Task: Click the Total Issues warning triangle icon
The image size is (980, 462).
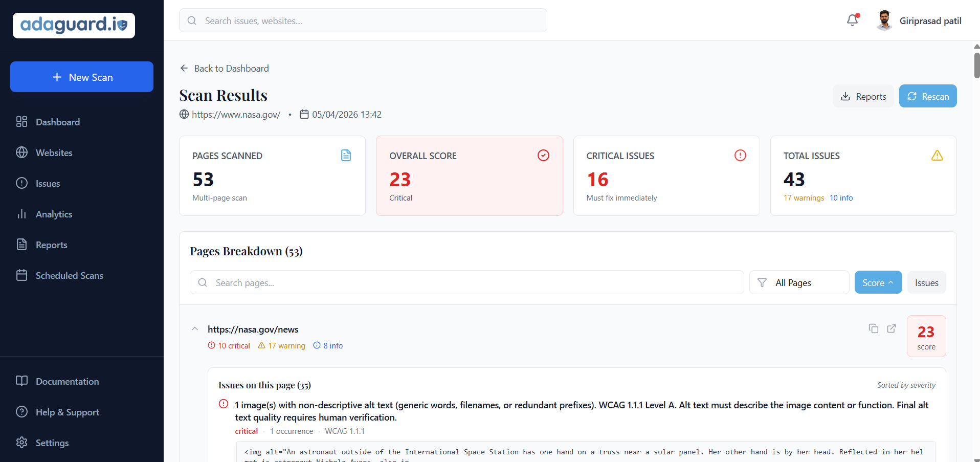Action: 937,155
